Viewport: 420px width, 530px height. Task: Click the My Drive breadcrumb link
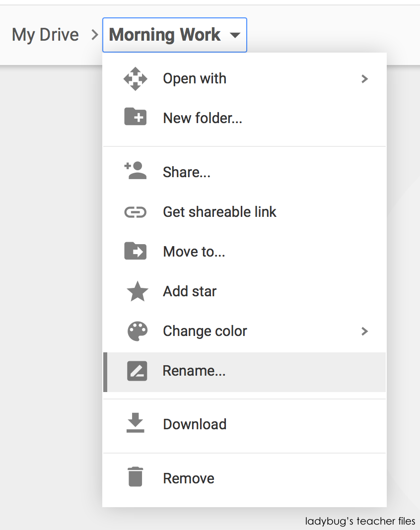tap(45, 34)
